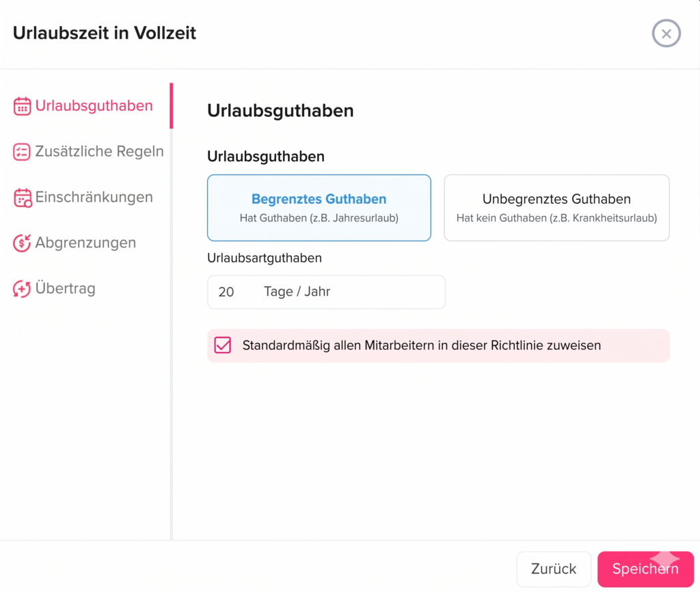This screenshot has height=594, width=700.
Task: Click the Urlaubsguthaben calendar icon
Action: (21, 106)
